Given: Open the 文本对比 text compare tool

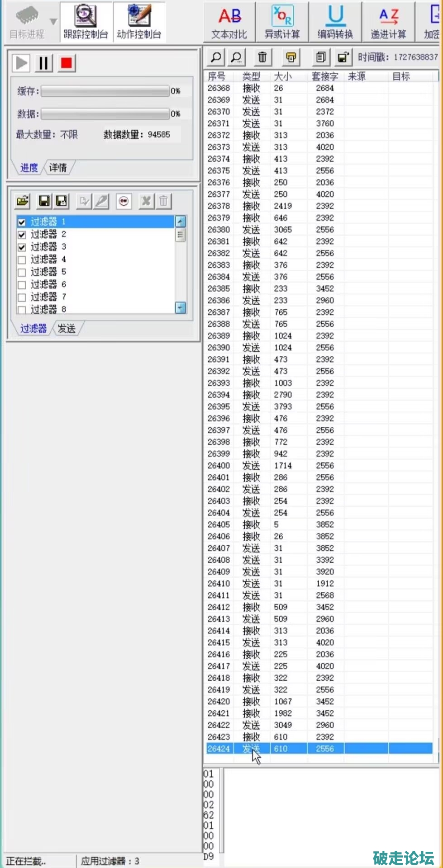Looking at the screenshot, I should point(229,22).
